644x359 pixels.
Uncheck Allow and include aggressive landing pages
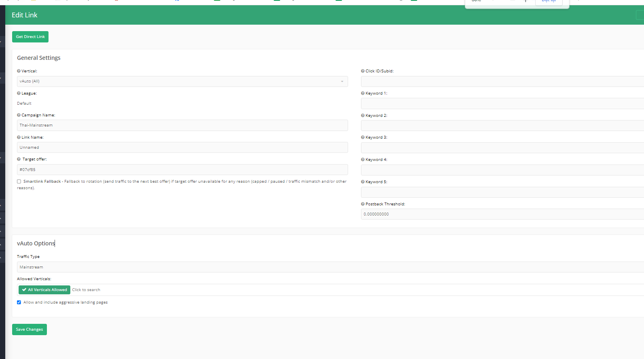pyautogui.click(x=19, y=302)
